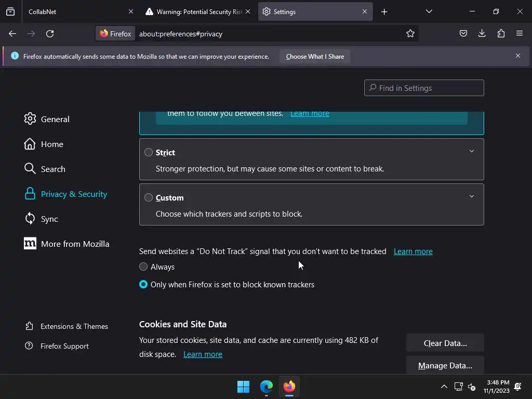Click Choose What I Share button

tap(315, 57)
